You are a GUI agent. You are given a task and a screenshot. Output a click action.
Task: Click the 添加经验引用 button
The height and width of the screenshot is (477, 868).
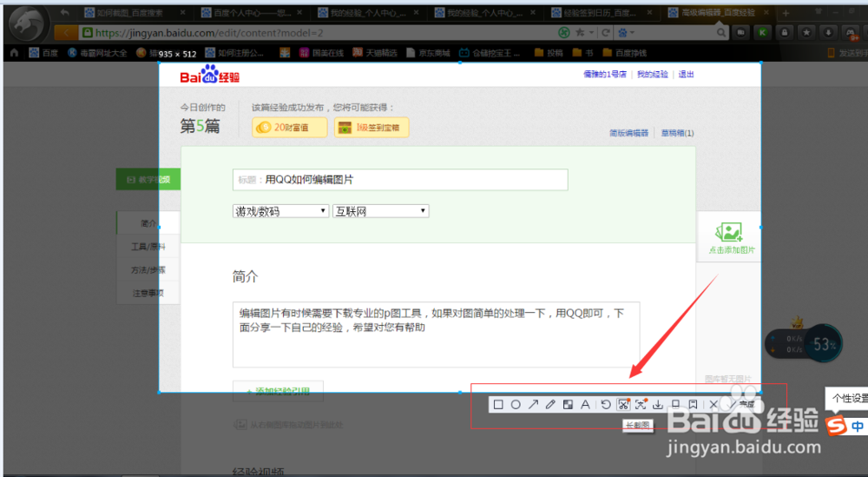pos(278,391)
